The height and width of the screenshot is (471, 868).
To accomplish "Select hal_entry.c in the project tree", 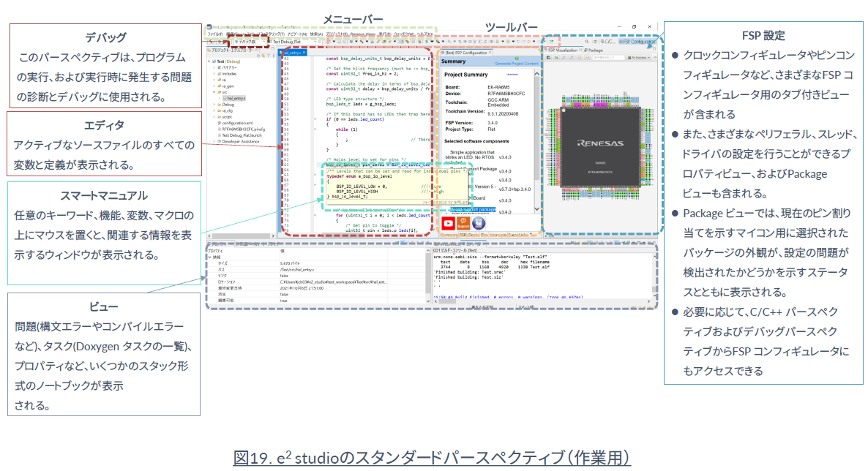I will [x=235, y=98].
